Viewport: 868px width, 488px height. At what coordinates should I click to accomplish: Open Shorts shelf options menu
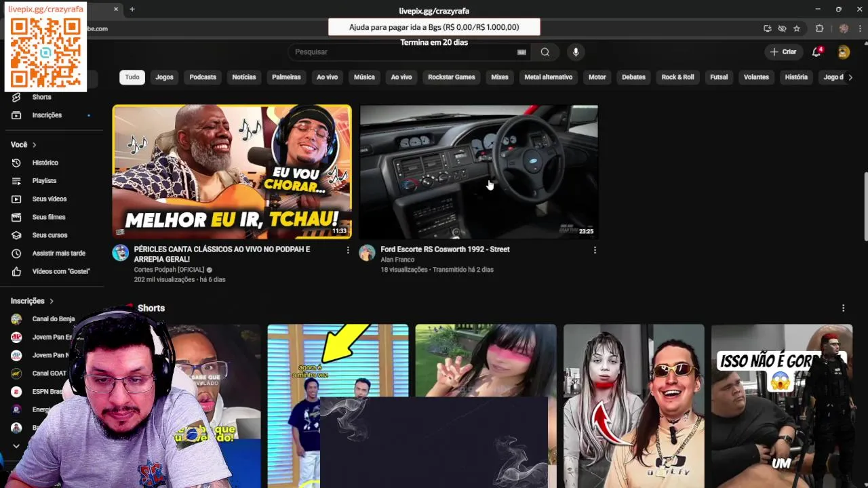(x=843, y=308)
